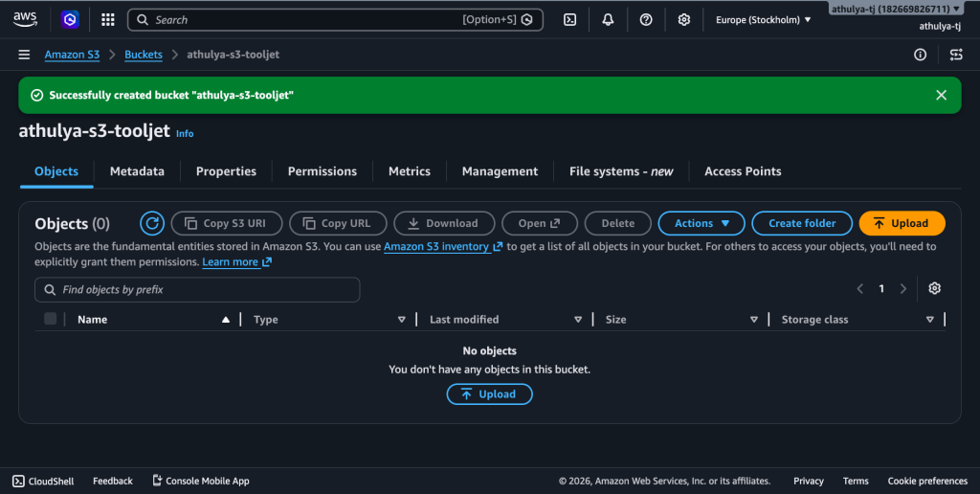Image resolution: width=980 pixels, height=494 pixels.
Task: Click the Copy URL button
Action: click(x=338, y=223)
